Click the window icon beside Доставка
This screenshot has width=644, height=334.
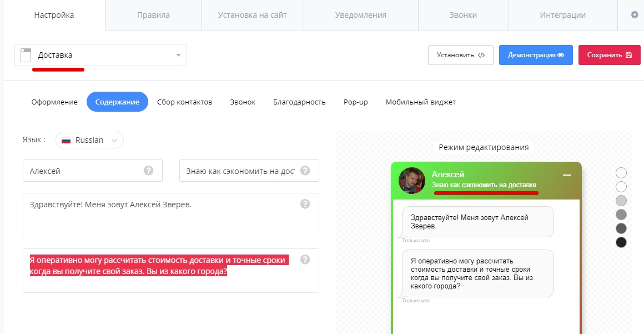click(x=26, y=55)
